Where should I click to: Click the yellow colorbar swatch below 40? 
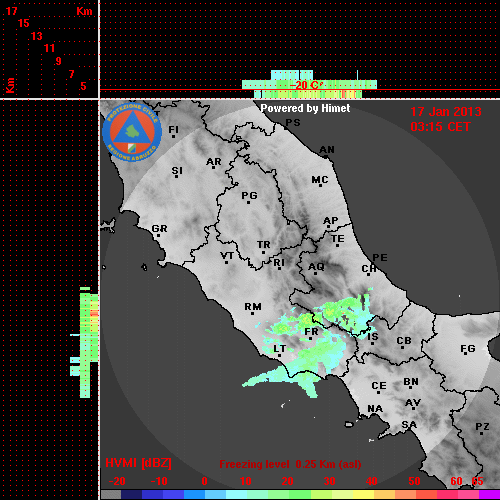364,495
